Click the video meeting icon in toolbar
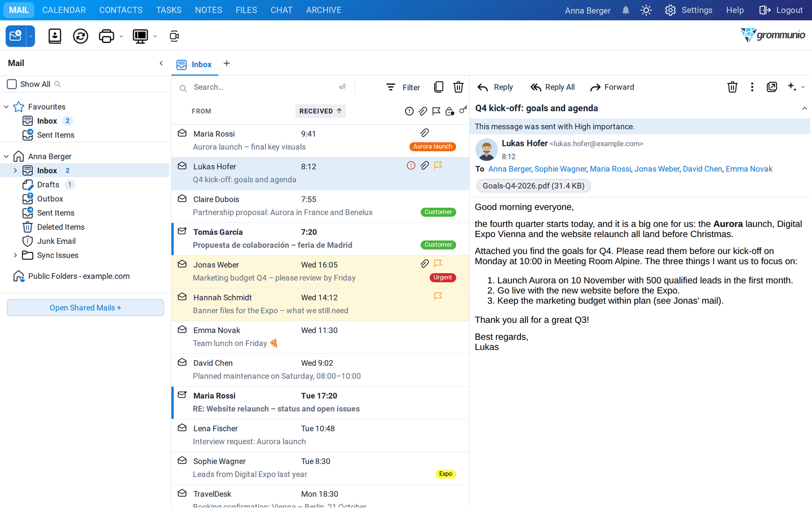Screen dimensions: 812x508 point(174,36)
